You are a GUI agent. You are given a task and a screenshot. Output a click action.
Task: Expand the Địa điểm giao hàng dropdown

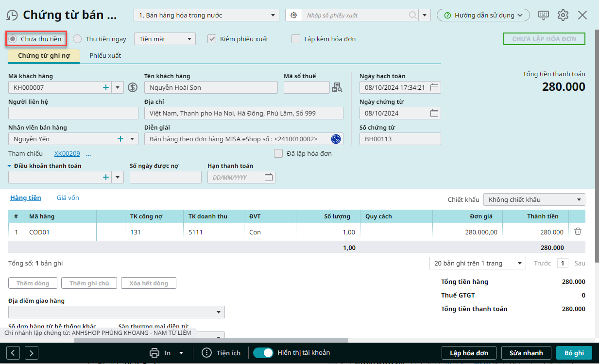tap(219, 312)
